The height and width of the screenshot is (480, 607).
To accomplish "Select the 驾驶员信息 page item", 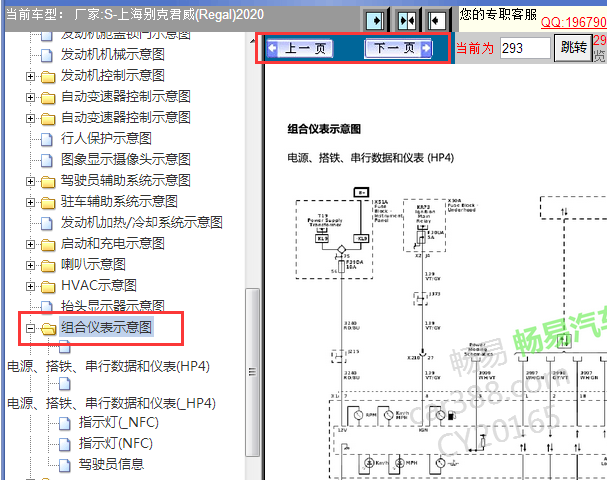I will click(x=111, y=464).
